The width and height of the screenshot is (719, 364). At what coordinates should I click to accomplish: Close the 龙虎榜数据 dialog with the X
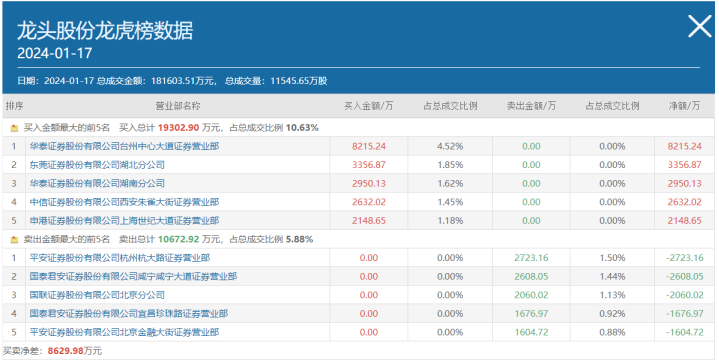coord(700,26)
